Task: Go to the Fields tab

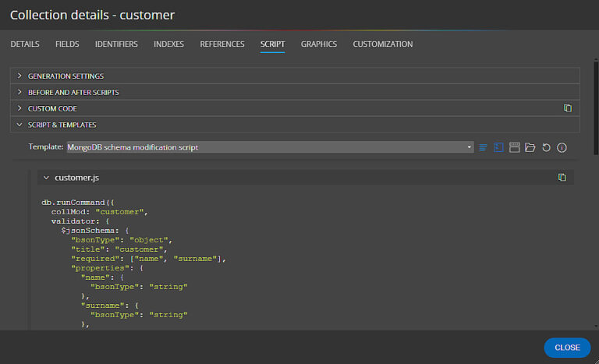Action: coord(67,44)
